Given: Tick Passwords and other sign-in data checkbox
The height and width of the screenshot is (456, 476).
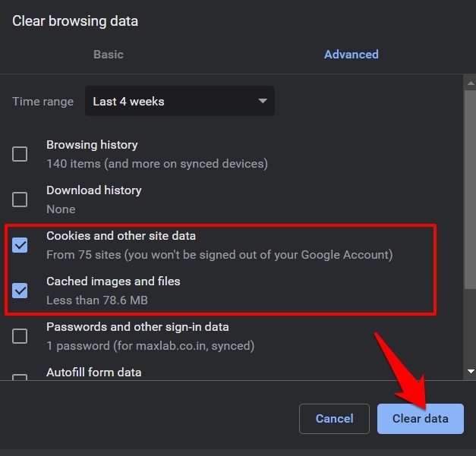Looking at the screenshot, I should (20, 335).
